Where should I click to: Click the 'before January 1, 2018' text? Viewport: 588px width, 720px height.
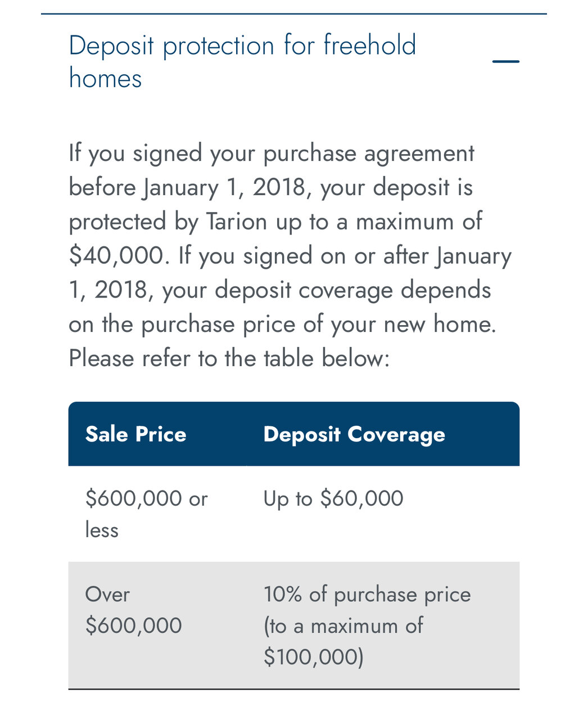tap(190, 187)
